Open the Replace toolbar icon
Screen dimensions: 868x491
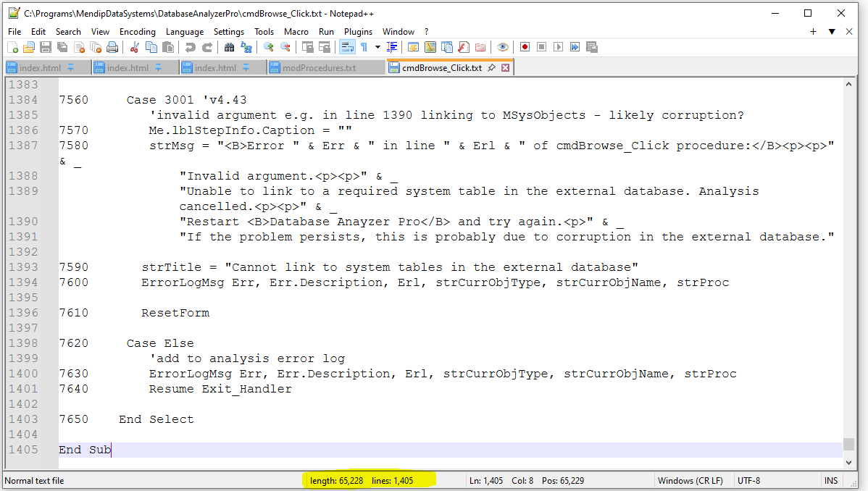246,48
